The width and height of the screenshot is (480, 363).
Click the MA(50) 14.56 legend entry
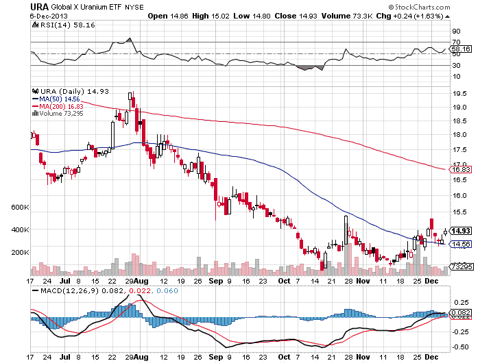click(56, 99)
